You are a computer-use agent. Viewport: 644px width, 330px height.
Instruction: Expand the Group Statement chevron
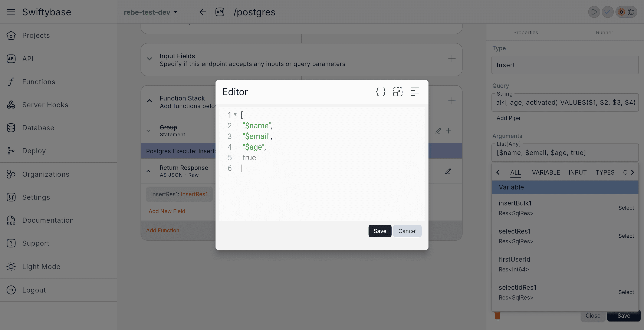[x=148, y=131]
